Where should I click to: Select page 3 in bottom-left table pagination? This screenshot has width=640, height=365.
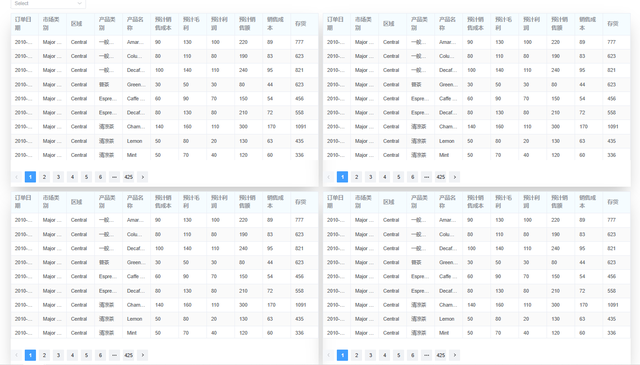coord(58,355)
